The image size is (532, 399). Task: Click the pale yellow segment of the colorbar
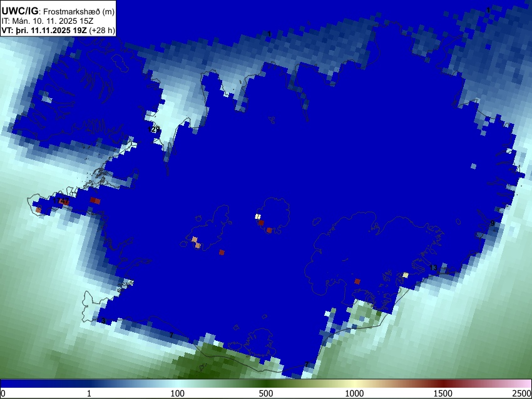(x=354, y=383)
